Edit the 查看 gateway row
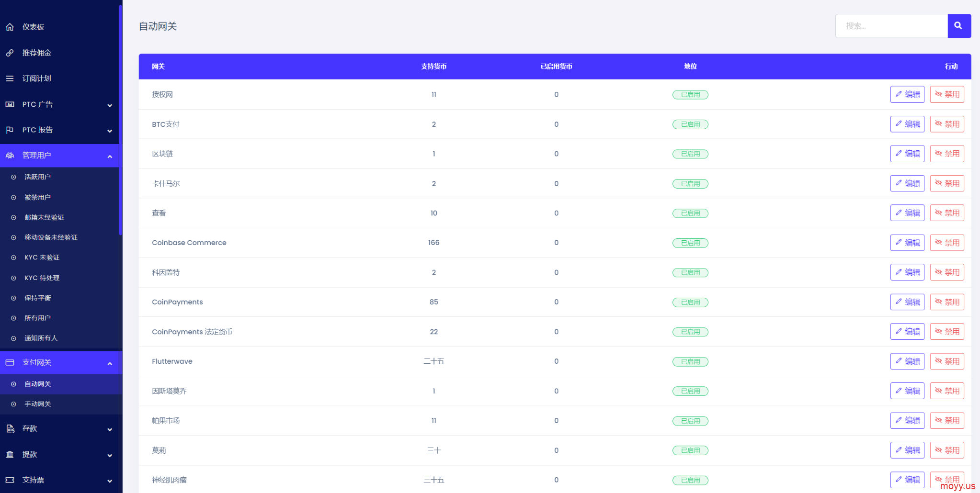 [907, 213]
